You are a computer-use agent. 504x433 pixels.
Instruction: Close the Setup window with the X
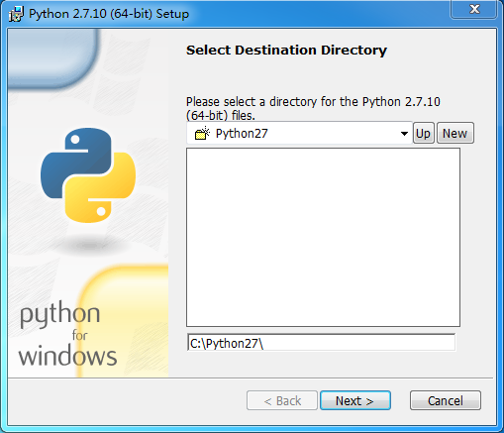pyautogui.click(x=474, y=9)
